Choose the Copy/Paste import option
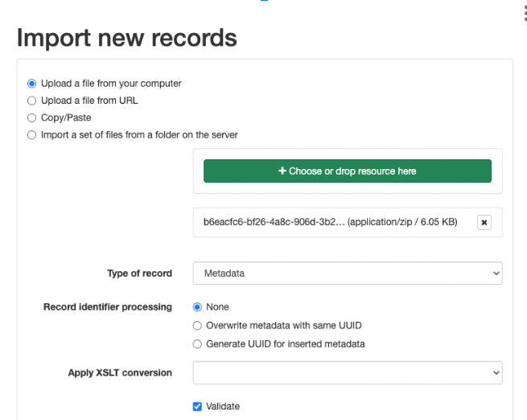The height and width of the screenshot is (420, 527). coord(31,117)
